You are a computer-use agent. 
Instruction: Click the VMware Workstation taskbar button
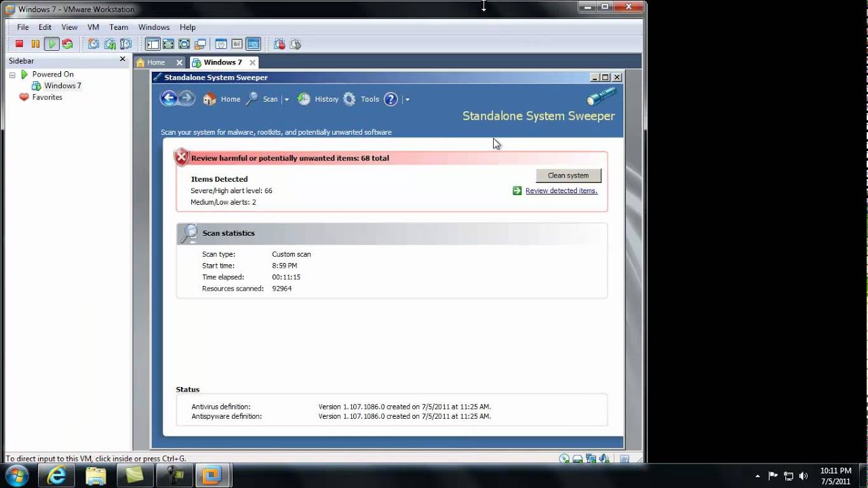(212, 476)
